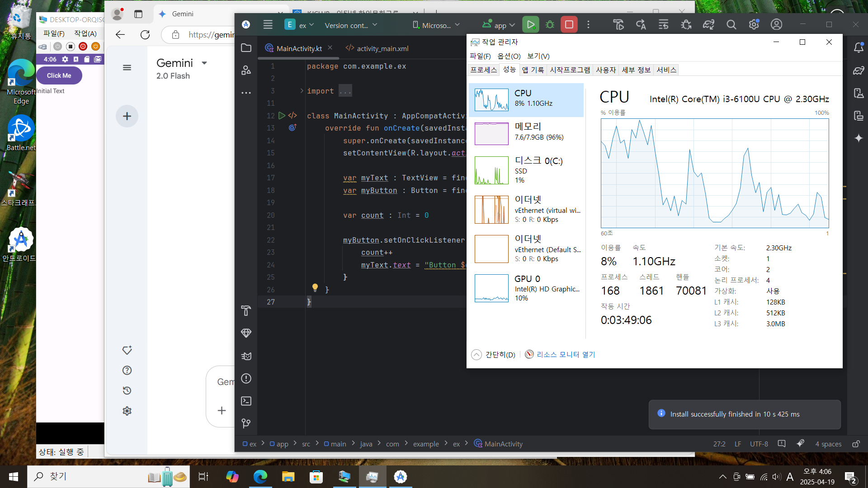Select the 메모리 performance graph thumbnail
This screenshot has width=868, height=488.
(x=491, y=134)
